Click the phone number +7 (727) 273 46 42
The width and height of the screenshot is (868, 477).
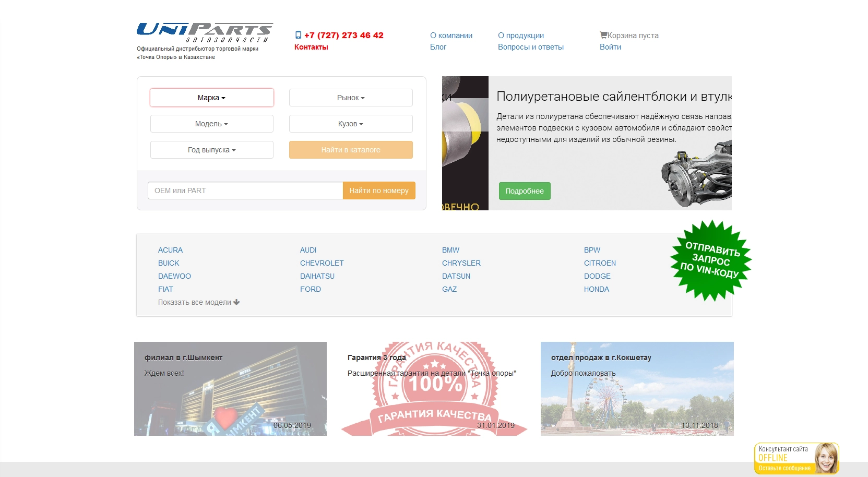tap(344, 35)
